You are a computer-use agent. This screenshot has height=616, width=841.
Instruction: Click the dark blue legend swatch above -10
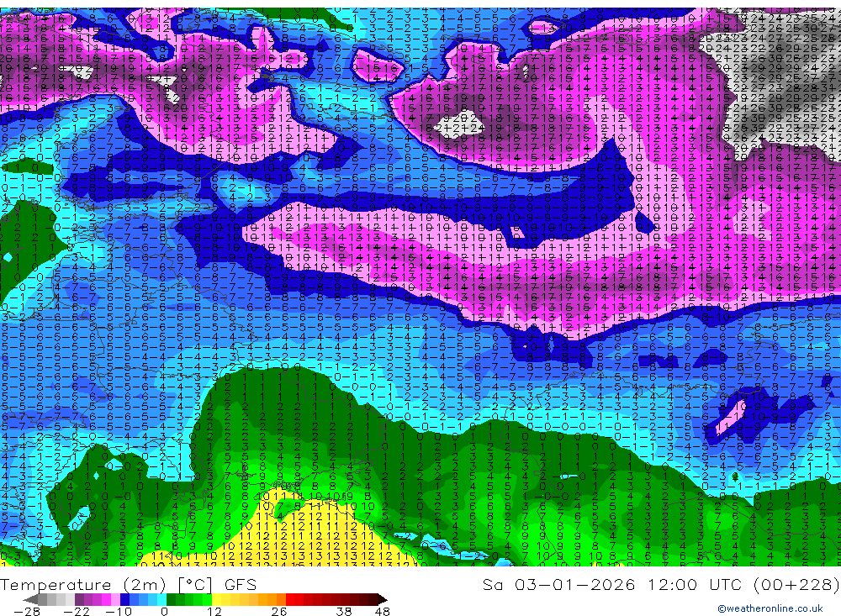pyautogui.click(x=124, y=599)
